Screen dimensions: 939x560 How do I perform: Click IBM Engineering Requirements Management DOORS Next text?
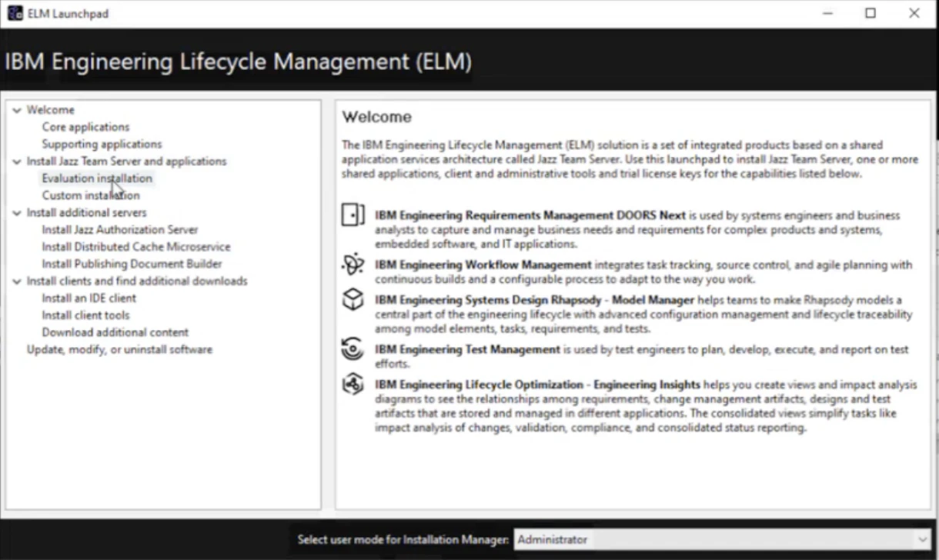click(x=530, y=215)
